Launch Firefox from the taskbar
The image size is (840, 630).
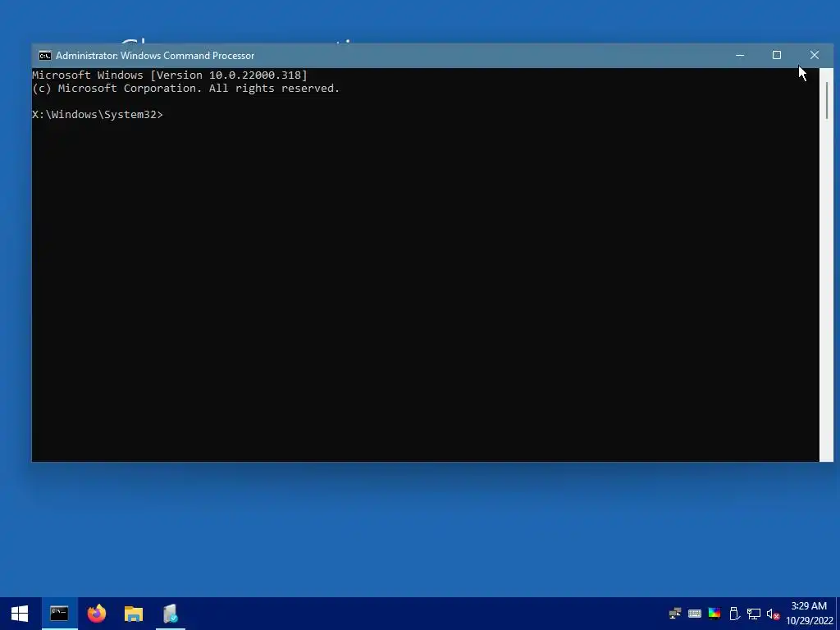coord(97,614)
